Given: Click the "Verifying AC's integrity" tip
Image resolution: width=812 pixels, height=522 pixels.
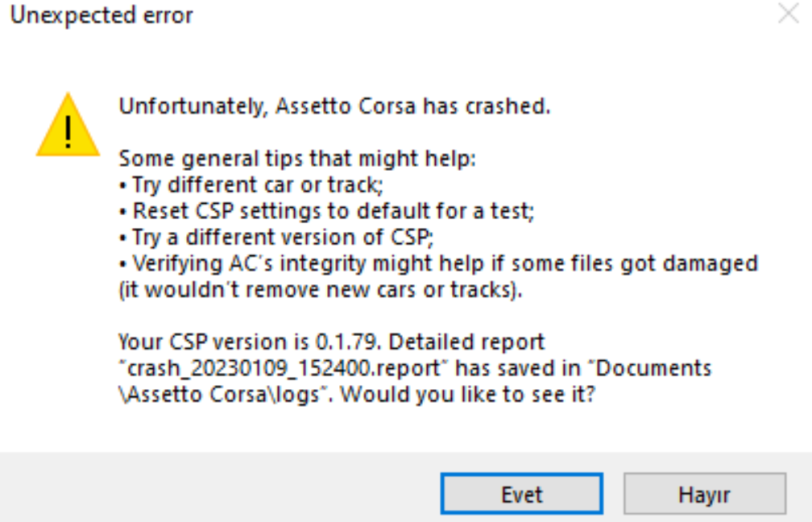Looking at the screenshot, I should (x=439, y=263).
